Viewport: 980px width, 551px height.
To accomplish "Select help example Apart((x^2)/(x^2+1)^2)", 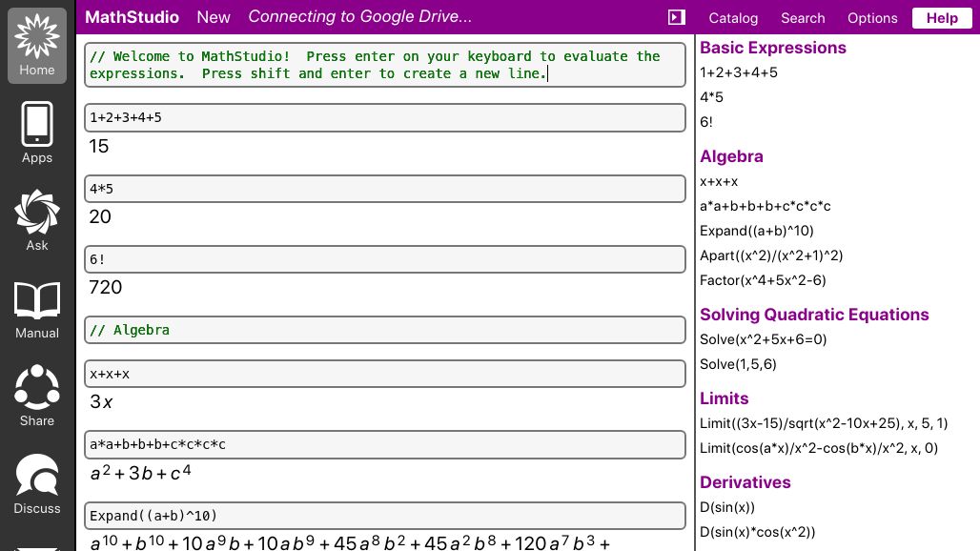I will (x=771, y=255).
